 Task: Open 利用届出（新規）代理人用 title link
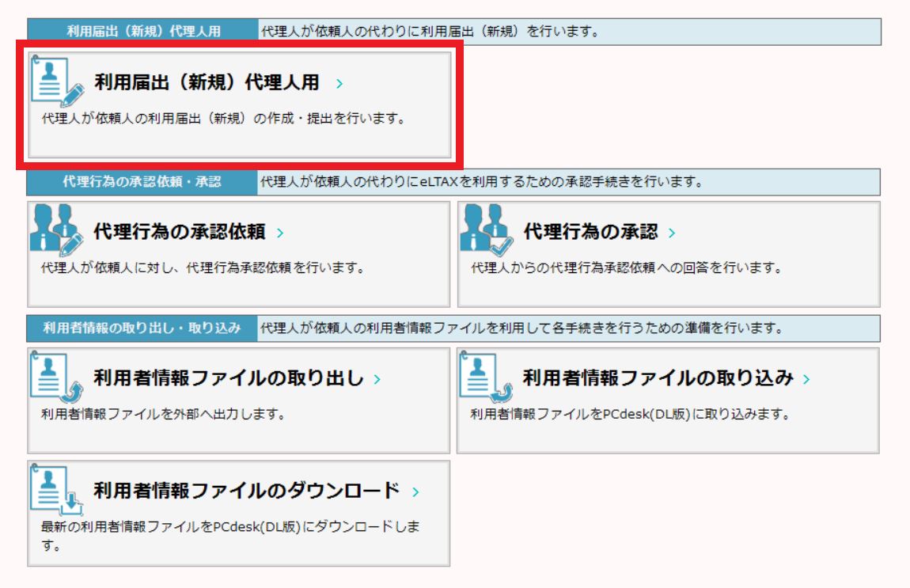(207, 82)
